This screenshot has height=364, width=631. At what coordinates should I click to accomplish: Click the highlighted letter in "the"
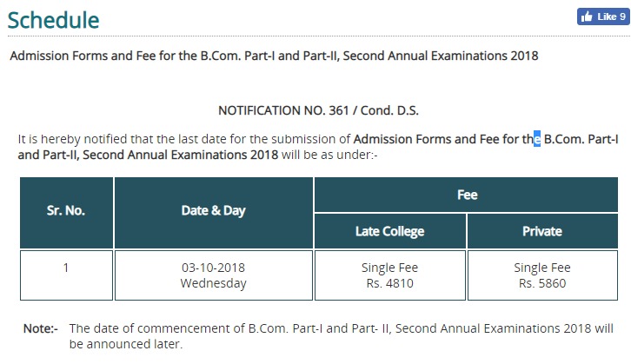[x=537, y=139]
